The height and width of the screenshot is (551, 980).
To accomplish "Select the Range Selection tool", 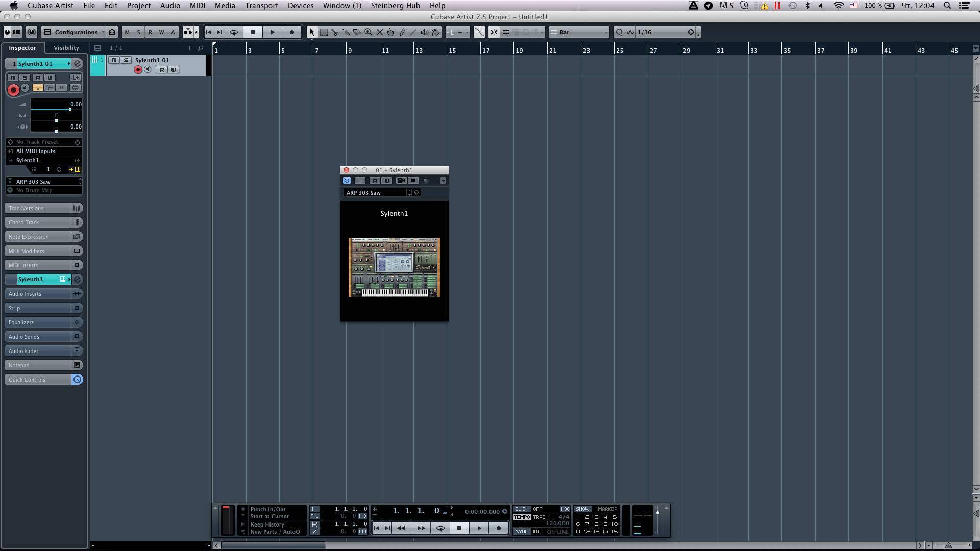I will point(324,32).
